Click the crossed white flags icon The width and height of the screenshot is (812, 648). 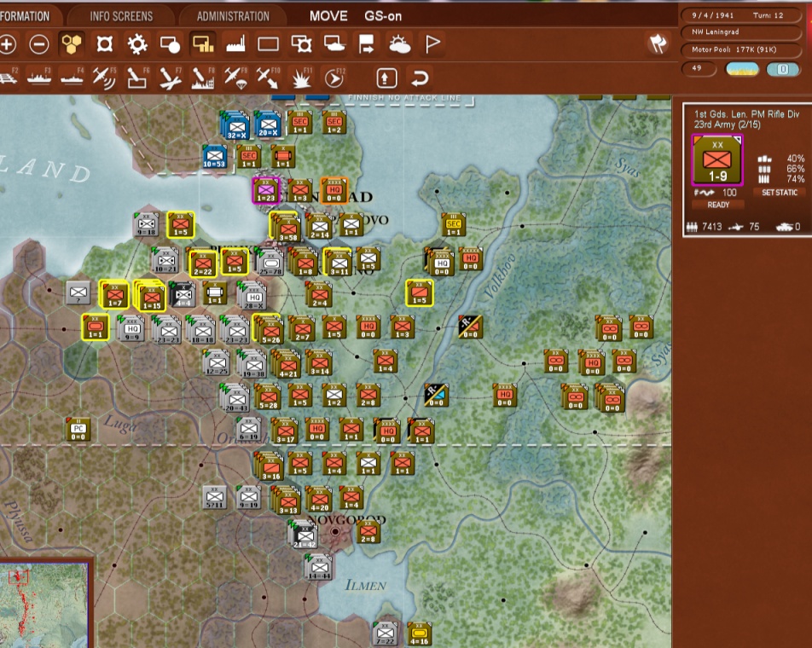[x=658, y=43]
